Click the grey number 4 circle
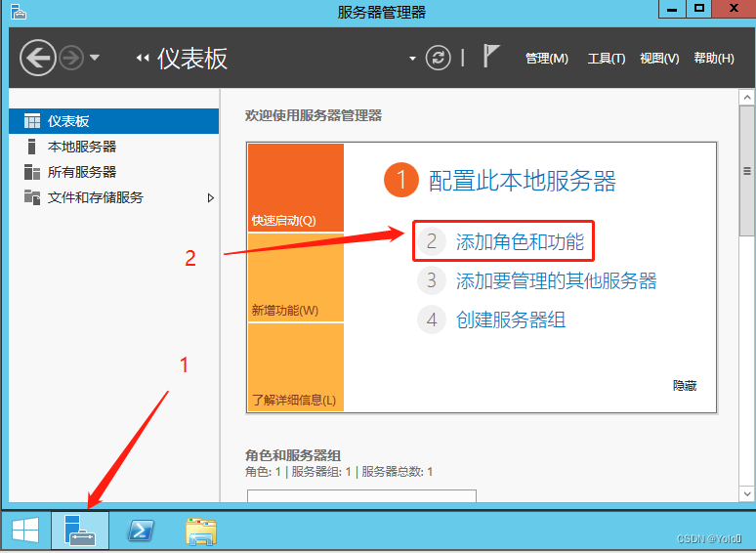 pyautogui.click(x=432, y=319)
